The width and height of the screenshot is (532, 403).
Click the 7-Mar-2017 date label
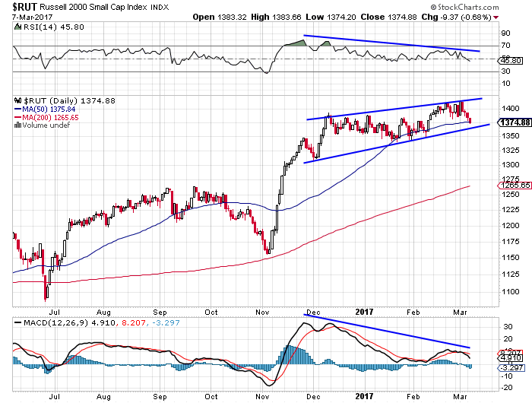[x=32, y=17]
